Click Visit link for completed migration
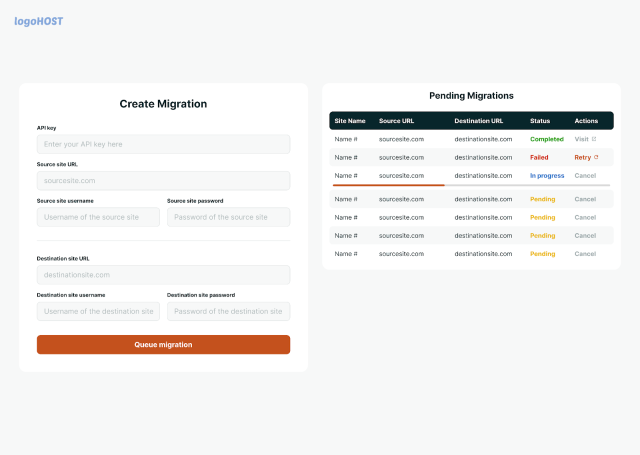The height and width of the screenshot is (455, 640). (582, 139)
